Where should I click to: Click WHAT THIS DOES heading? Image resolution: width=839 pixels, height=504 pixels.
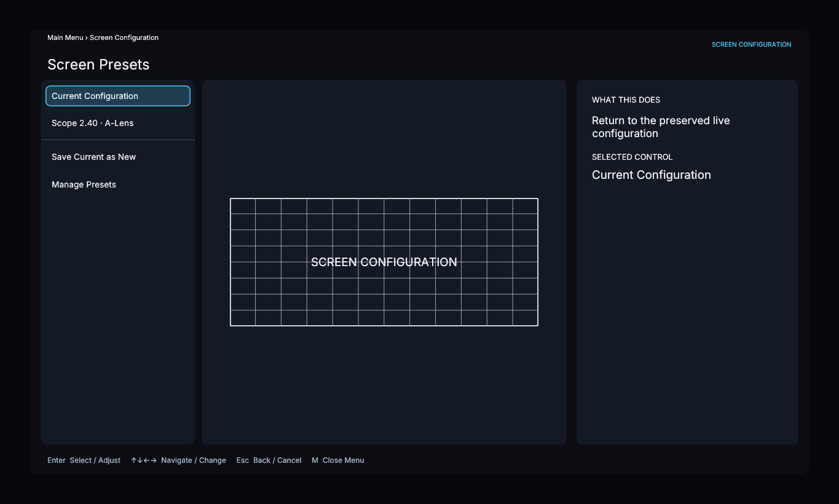tap(626, 100)
